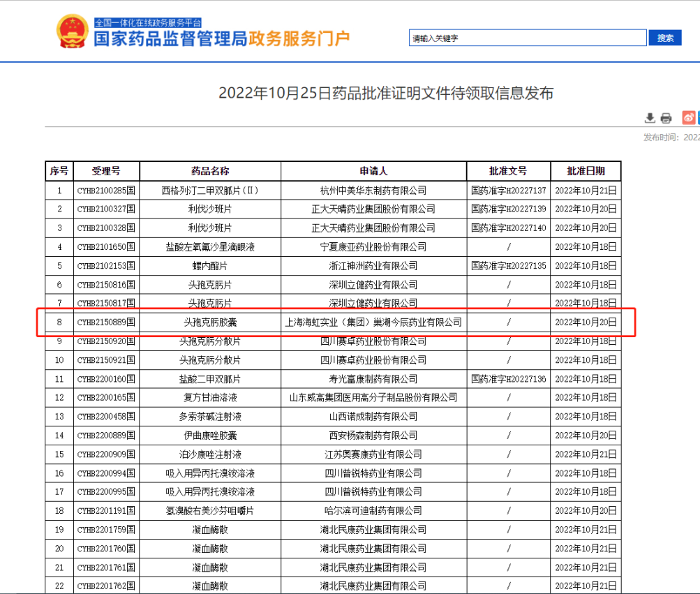This screenshot has height=594, width=700.
Task: Click the 批准文号 column header
Action: [508, 171]
